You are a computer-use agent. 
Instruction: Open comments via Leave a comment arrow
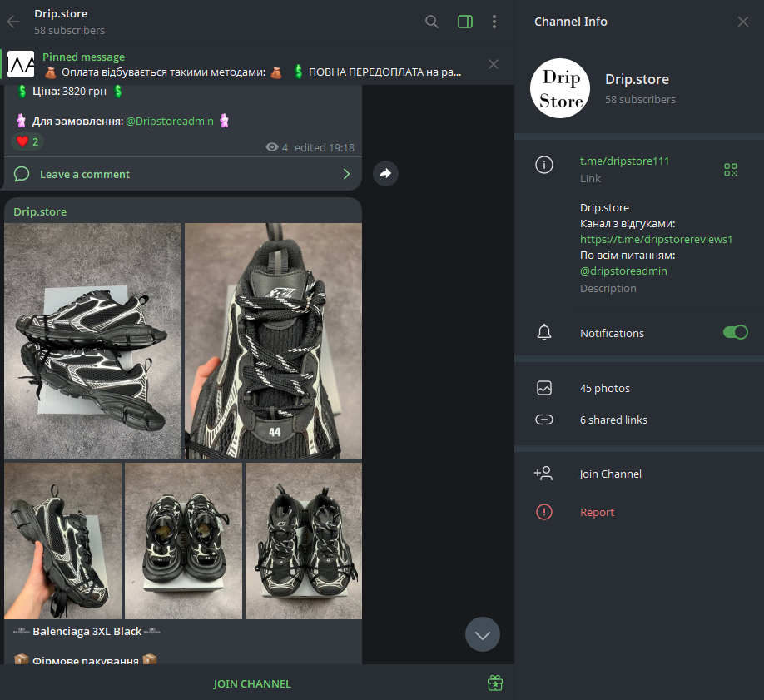pos(347,173)
